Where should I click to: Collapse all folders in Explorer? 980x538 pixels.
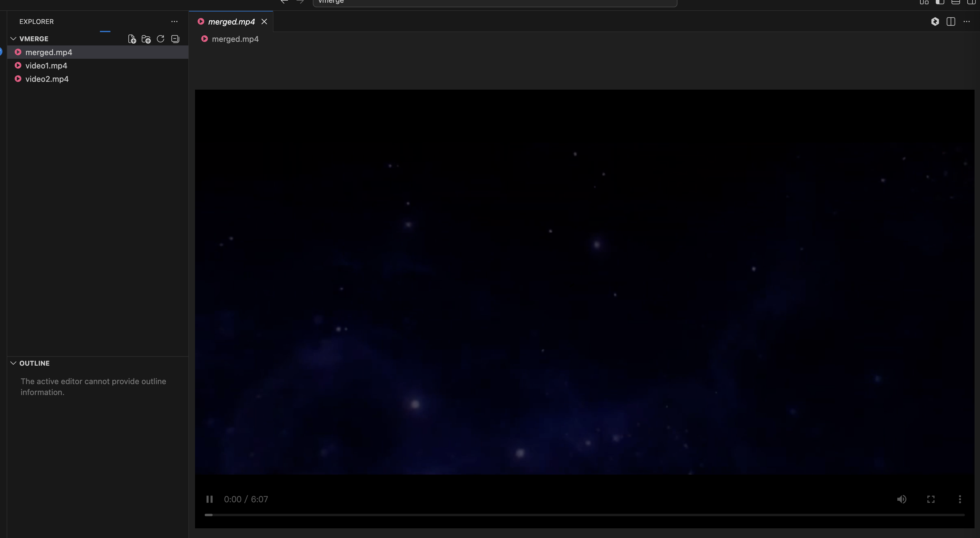click(x=175, y=39)
